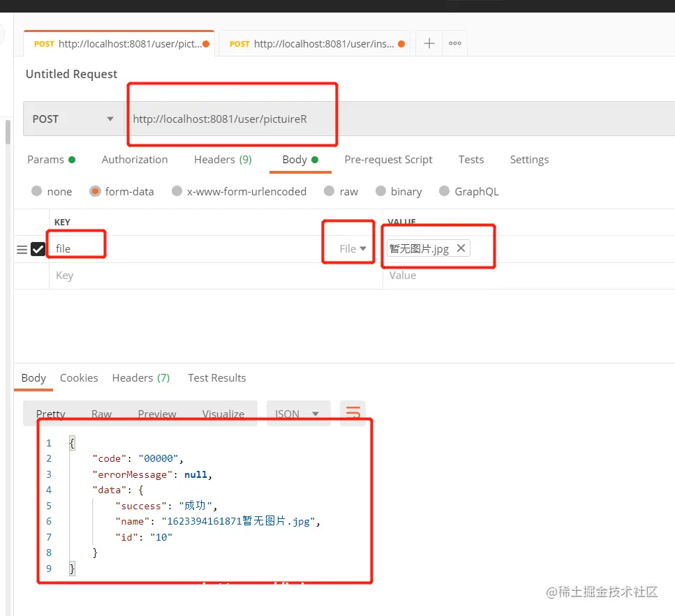Click the KEY column header

pyautogui.click(x=62, y=222)
